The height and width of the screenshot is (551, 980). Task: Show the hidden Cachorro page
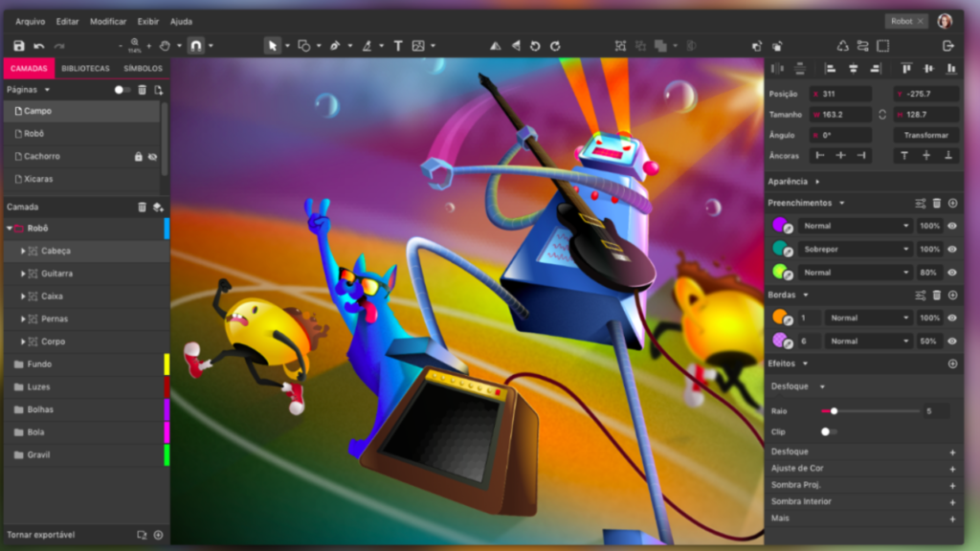pyautogui.click(x=152, y=157)
